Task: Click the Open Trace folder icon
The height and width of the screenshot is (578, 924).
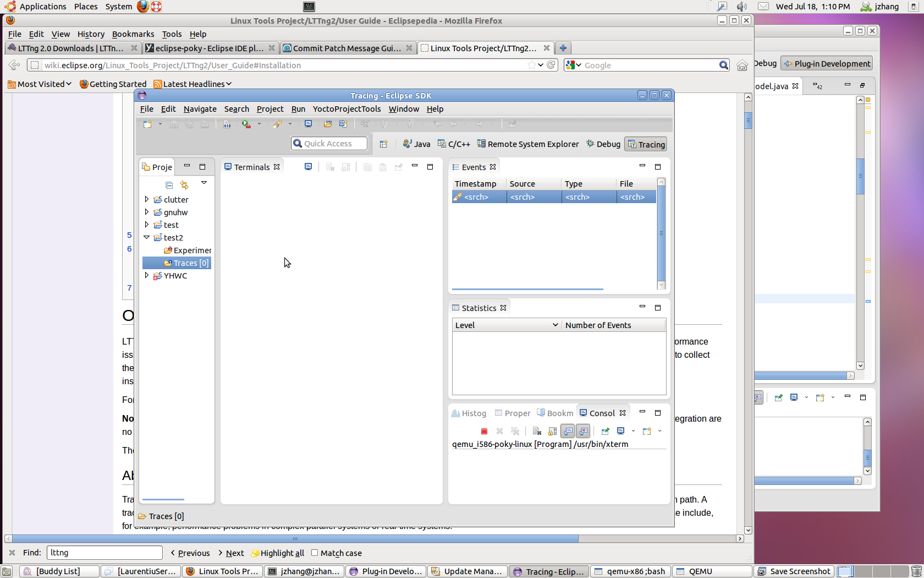Action: (328, 124)
